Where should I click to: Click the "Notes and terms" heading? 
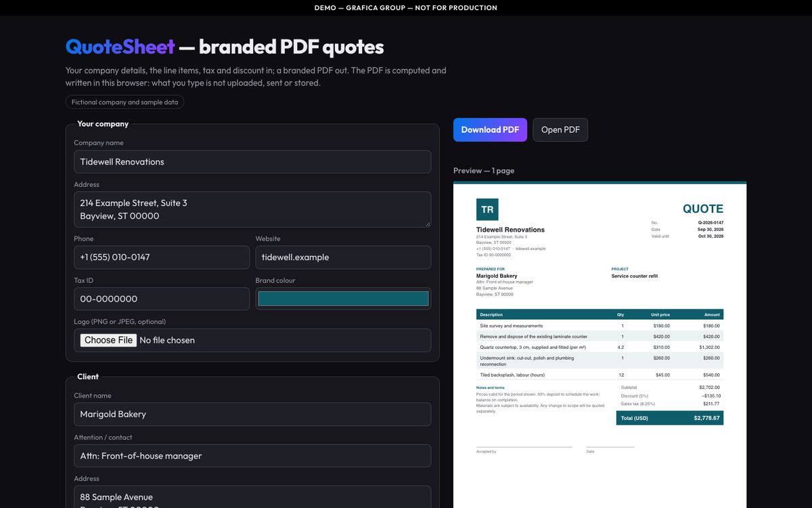coord(491,388)
